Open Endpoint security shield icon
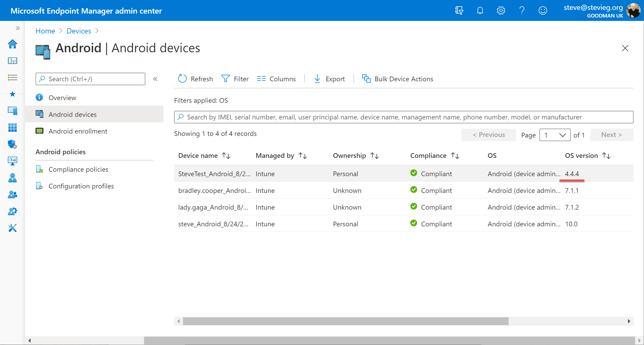The width and height of the screenshot is (644, 345). coord(12,144)
